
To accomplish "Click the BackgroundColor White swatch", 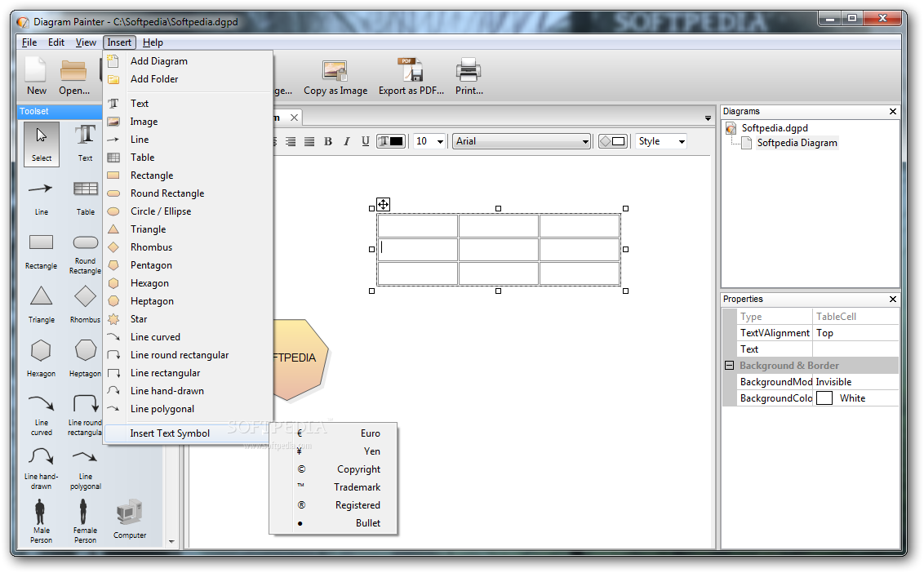I will point(824,398).
